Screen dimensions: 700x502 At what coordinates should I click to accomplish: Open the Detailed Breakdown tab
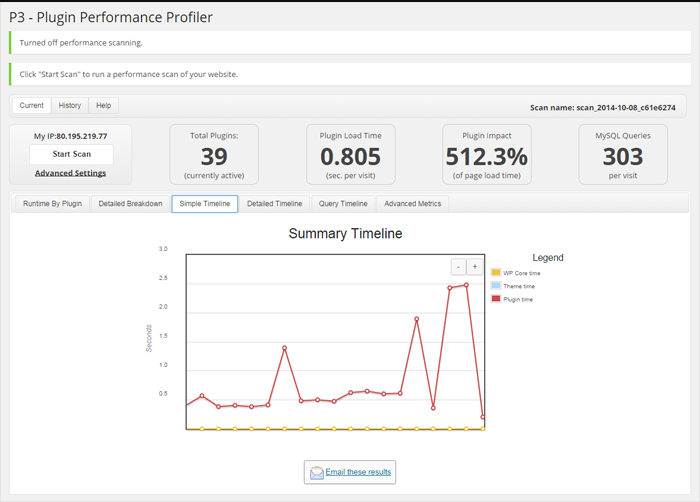pos(130,204)
